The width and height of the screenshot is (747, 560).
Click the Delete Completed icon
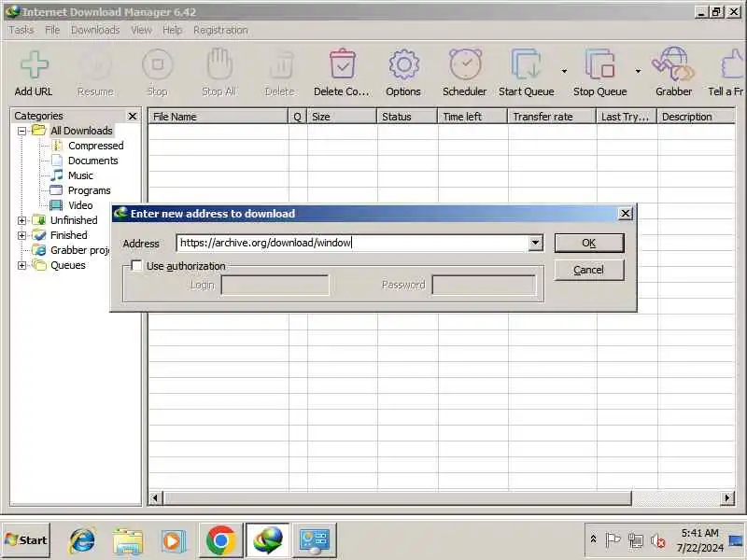342,64
